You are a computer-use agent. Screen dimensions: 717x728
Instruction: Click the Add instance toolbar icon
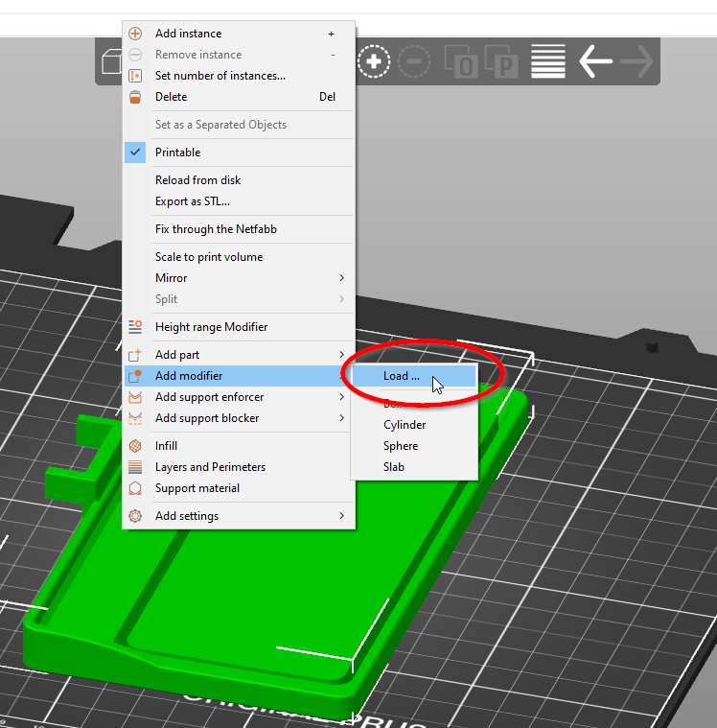374,61
